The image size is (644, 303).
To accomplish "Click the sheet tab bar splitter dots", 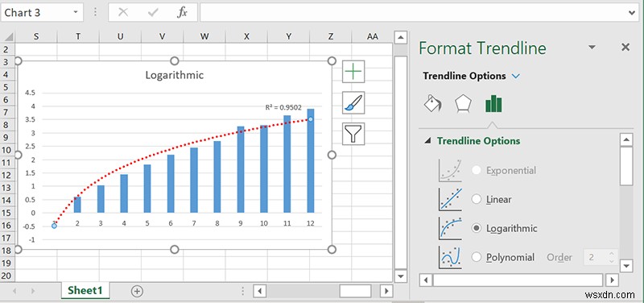I will (243, 291).
